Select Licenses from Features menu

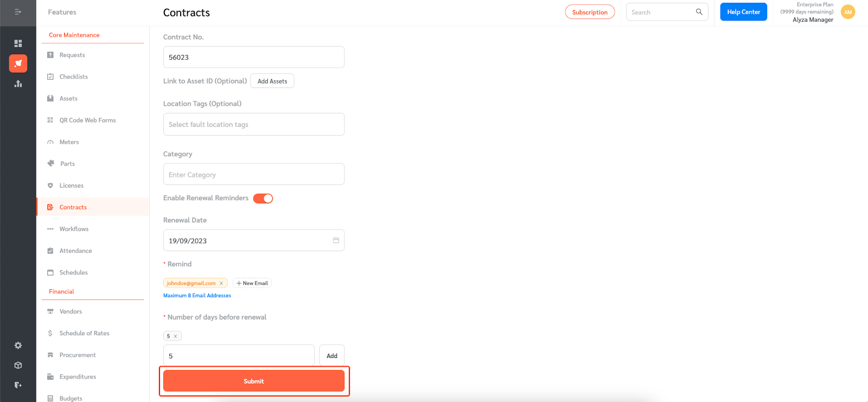pos(72,186)
